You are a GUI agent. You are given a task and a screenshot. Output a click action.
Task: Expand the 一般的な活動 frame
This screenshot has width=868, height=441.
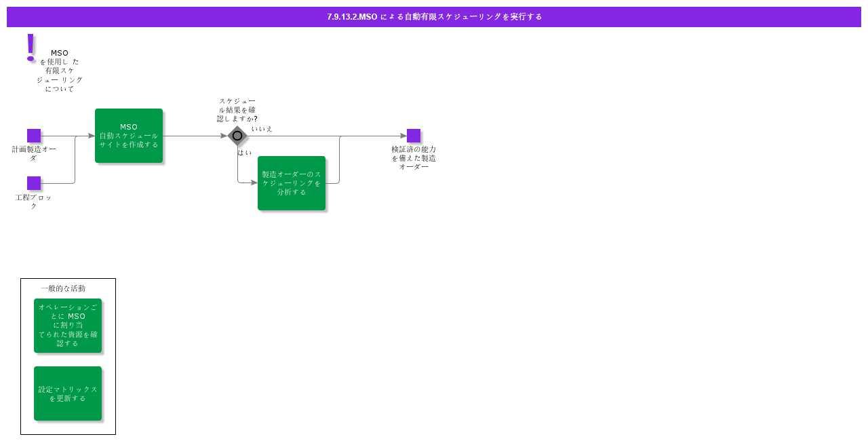tap(68, 356)
